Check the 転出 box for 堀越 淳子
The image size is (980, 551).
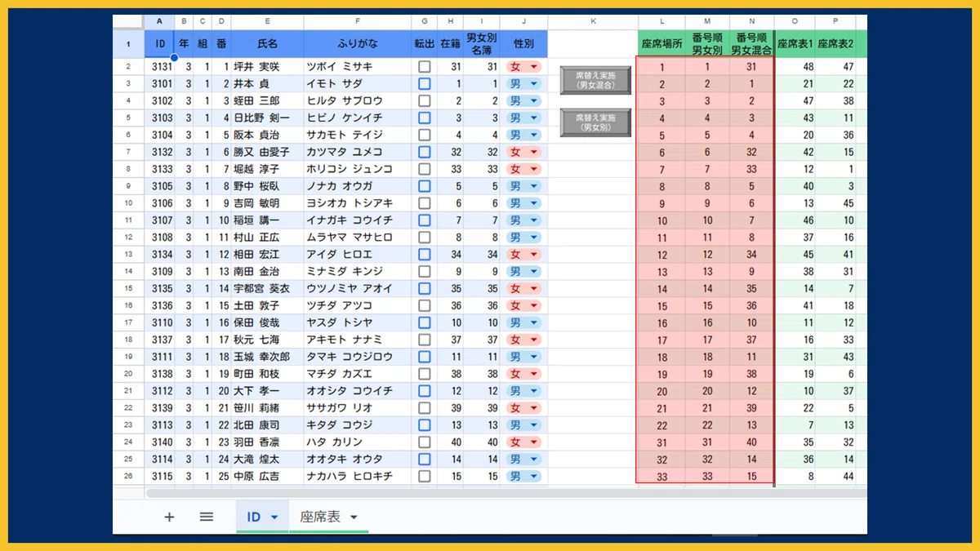pyautogui.click(x=425, y=169)
